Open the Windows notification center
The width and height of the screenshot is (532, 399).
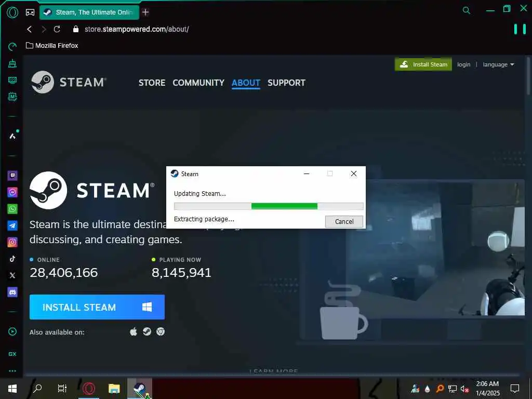(x=515, y=389)
